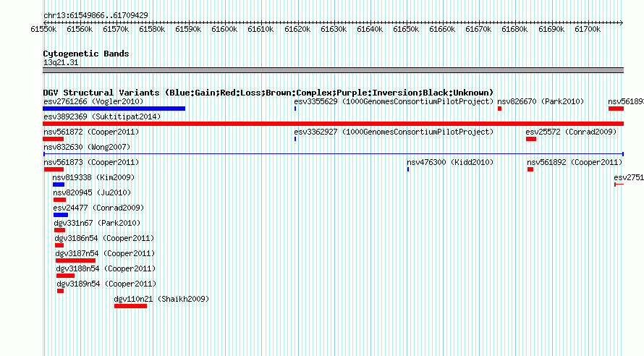644x356 pixels.
Task: Open nsv561872 (Cooper2011) variant label
Action: pyautogui.click(x=91, y=132)
